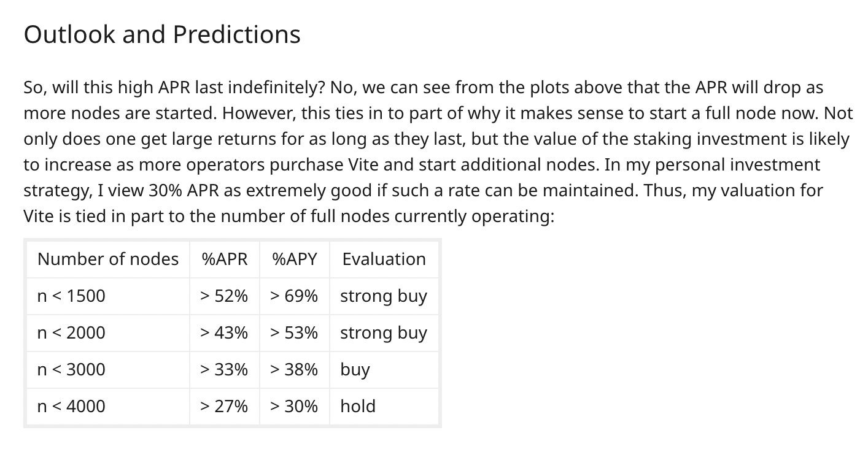The image size is (868, 449).
Task: Select the > 53% APY cell
Action: [x=294, y=333]
